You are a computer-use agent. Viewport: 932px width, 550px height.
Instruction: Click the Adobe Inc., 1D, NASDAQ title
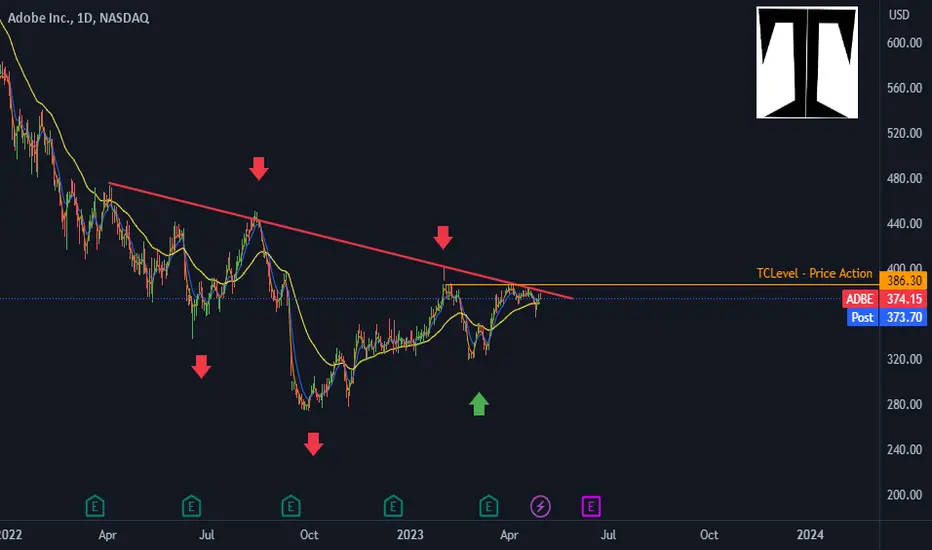[x=78, y=18]
